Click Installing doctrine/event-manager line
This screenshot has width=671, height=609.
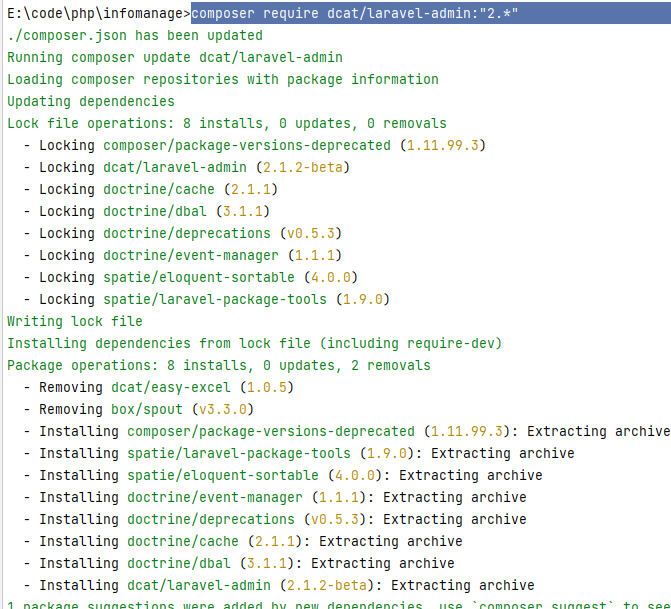tap(275, 498)
